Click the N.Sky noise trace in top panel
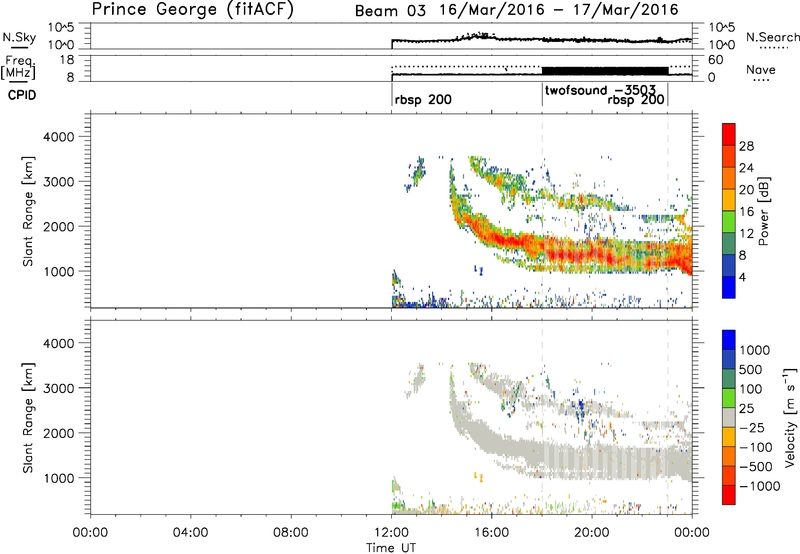The height and width of the screenshot is (554, 800). point(541,39)
